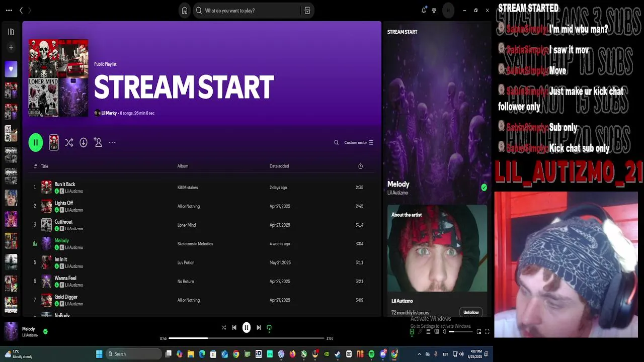Open Lil Marky's profile link
Image resolution: width=644 pixels, height=362 pixels.
coord(109,113)
